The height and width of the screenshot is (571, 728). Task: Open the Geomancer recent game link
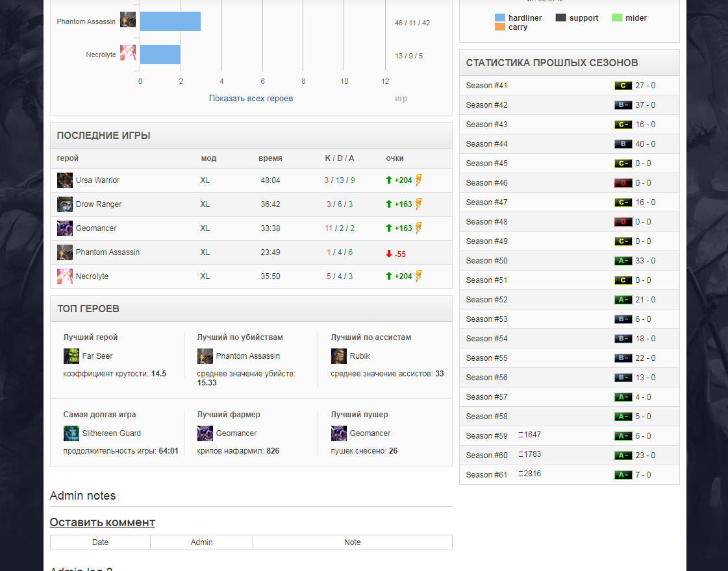pyautogui.click(x=96, y=228)
